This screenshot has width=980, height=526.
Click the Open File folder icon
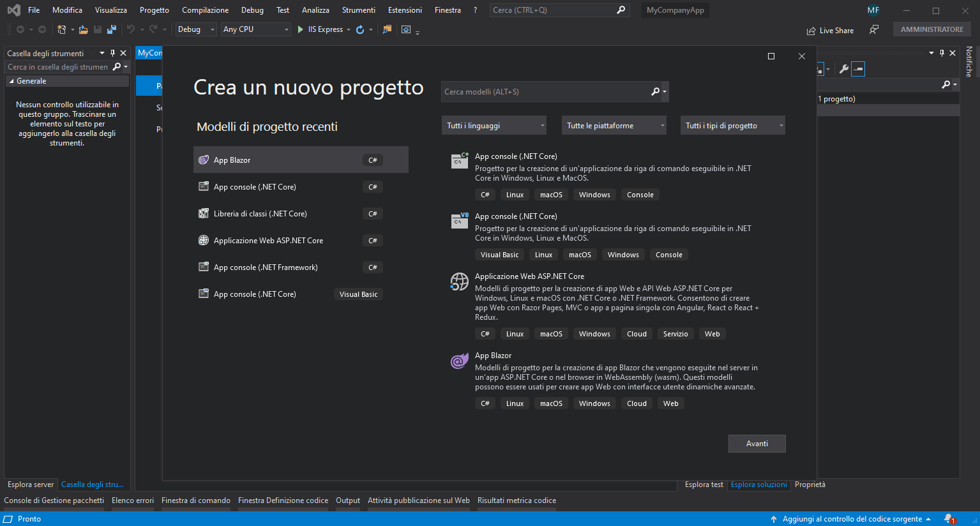pyautogui.click(x=83, y=29)
